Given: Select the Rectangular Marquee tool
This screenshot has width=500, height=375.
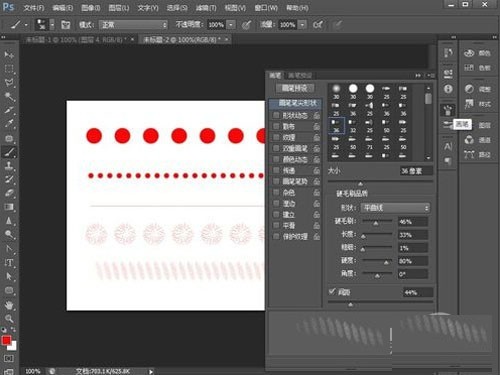Looking at the screenshot, I should coord(9,69).
